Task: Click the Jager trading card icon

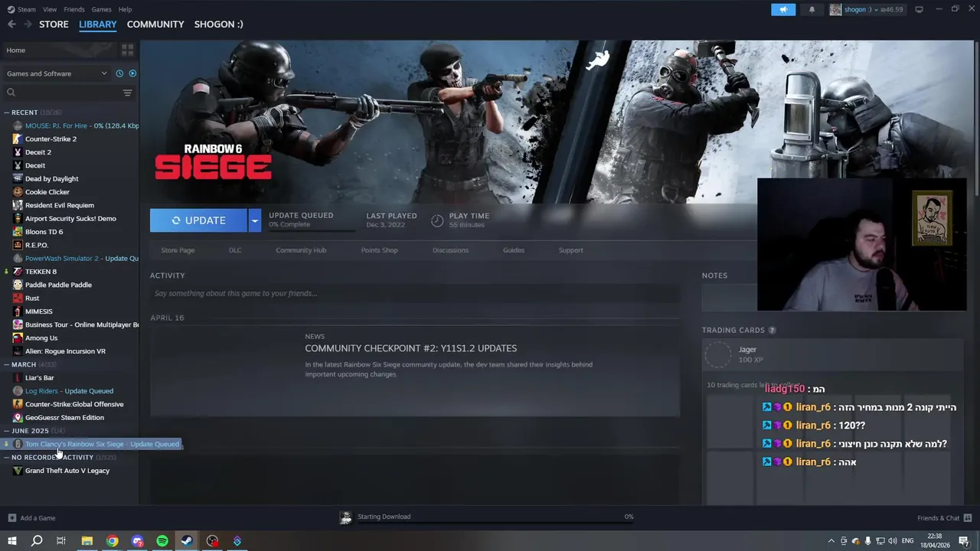Action: pyautogui.click(x=718, y=354)
